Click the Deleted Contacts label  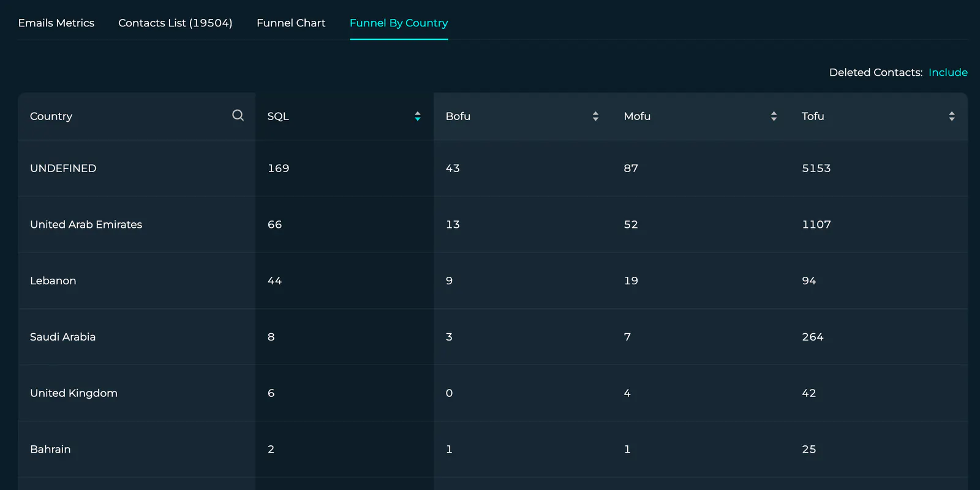(876, 72)
